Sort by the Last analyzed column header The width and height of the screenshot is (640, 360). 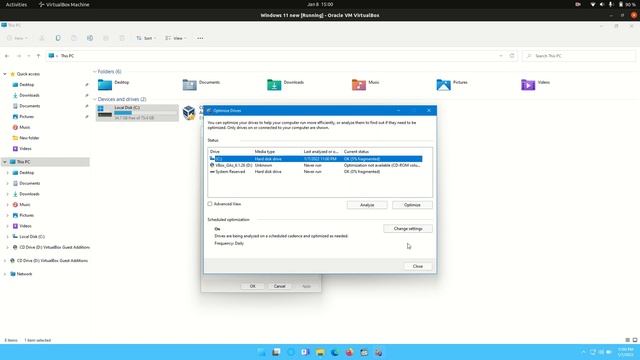pos(322,151)
